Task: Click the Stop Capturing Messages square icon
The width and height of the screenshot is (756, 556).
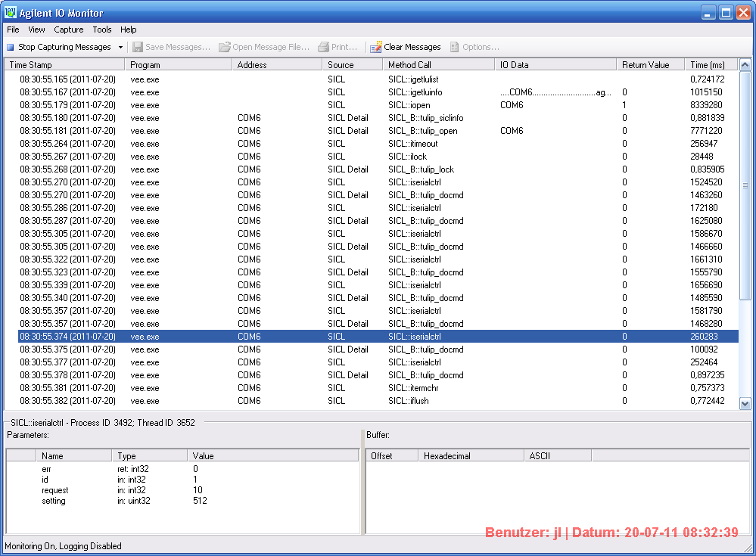Action: click(11, 47)
